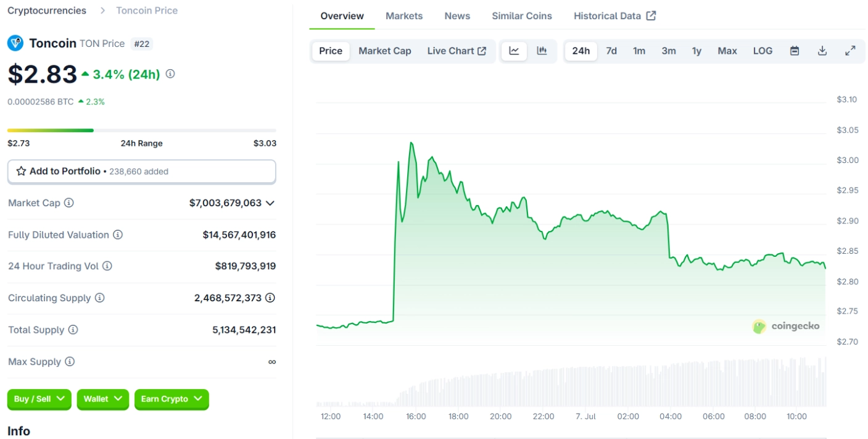Click the 7. Jul date label on chart axis
The image size is (868, 439).
click(x=585, y=417)
